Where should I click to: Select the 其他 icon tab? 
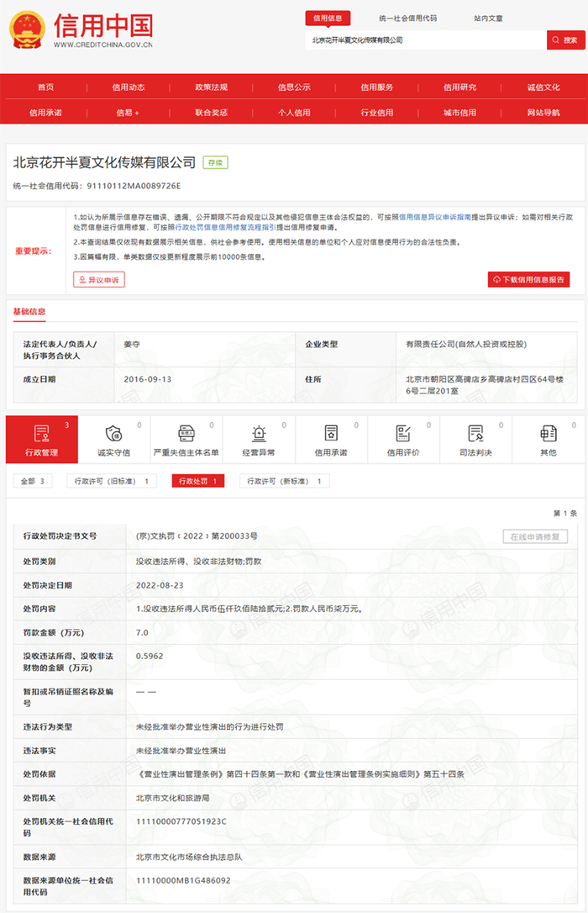[549, 440]
